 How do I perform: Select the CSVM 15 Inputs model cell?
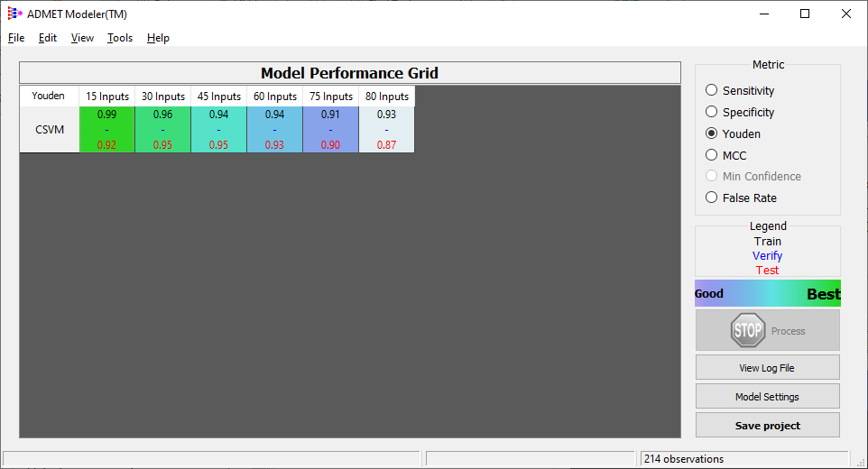click(106, 129)
